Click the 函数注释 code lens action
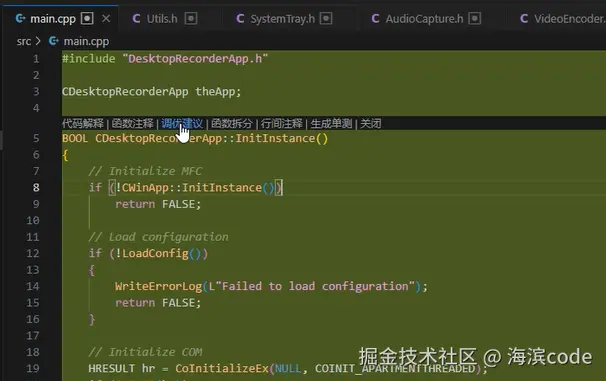 (133, 124)
